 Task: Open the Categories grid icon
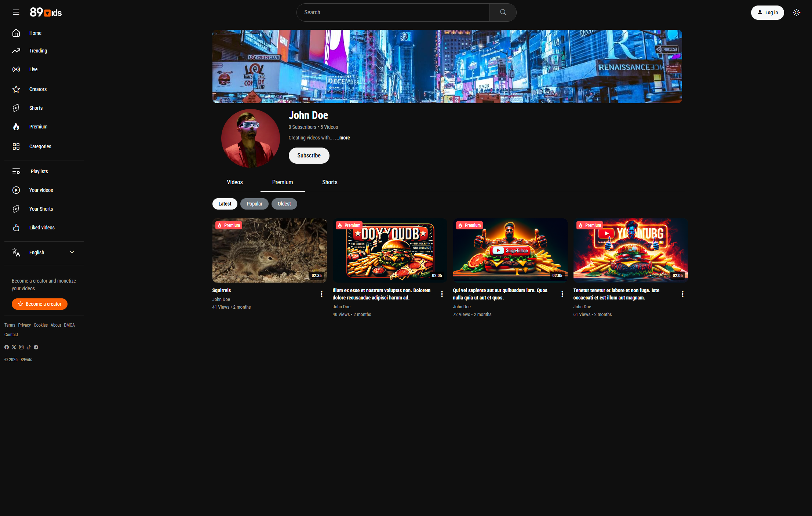coord(16,146)
